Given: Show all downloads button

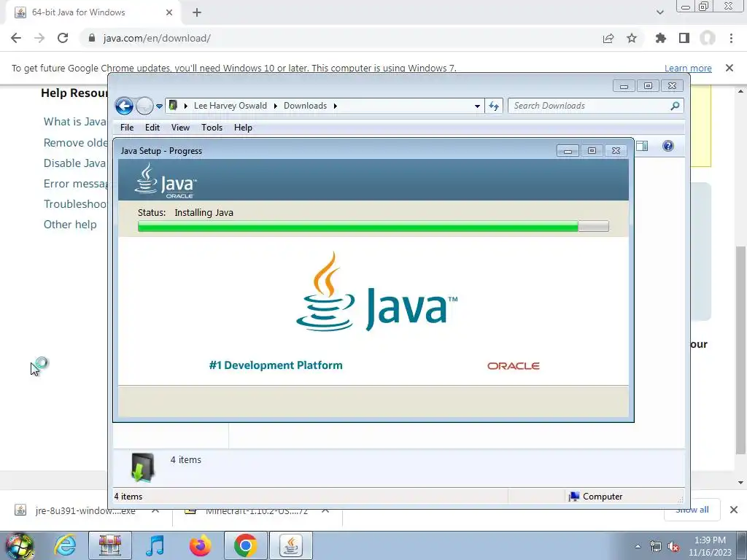Looking at the screenshot, I should (x=692, y=510).
